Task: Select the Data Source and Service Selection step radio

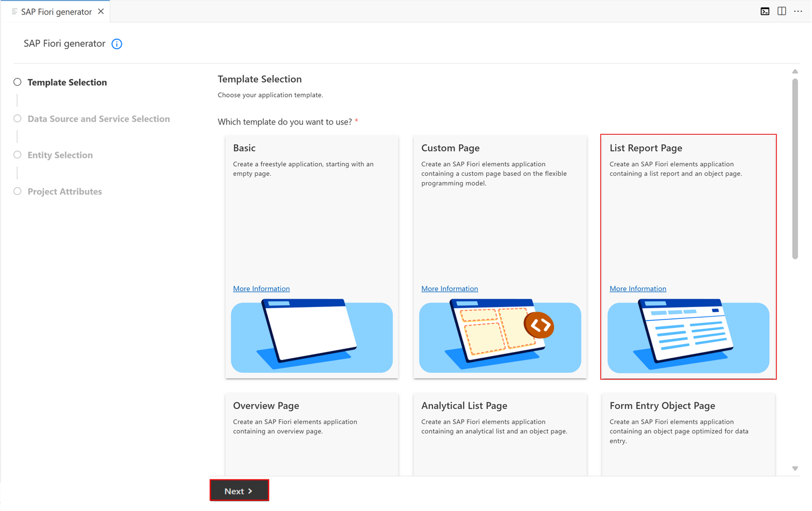Action: click(17, 119)
